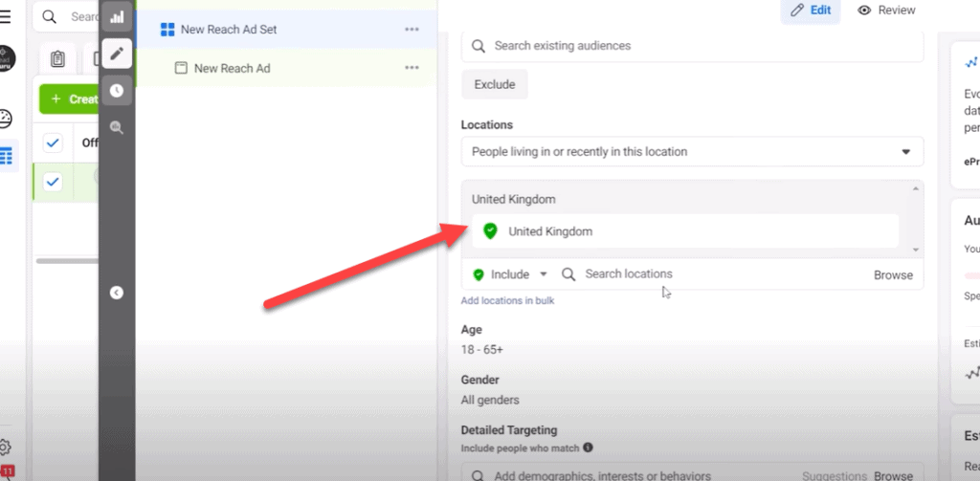Click the Exclude button
This screenshot has width=980, height=481.
[495, 84]
